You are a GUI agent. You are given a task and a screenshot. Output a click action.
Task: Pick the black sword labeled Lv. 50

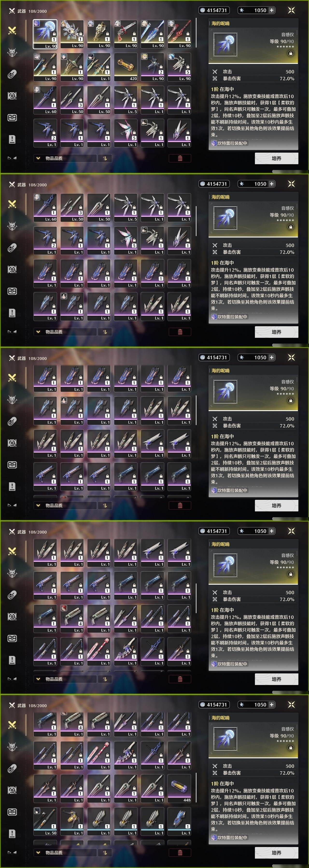(x=45, y=821)
